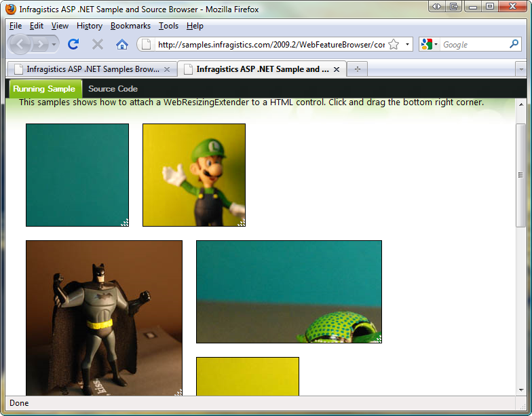Switch to the Source Code tab
Image resolution: width=532 pixels, height=416 pixels.
pyautogui.click(x=113, y=89)
